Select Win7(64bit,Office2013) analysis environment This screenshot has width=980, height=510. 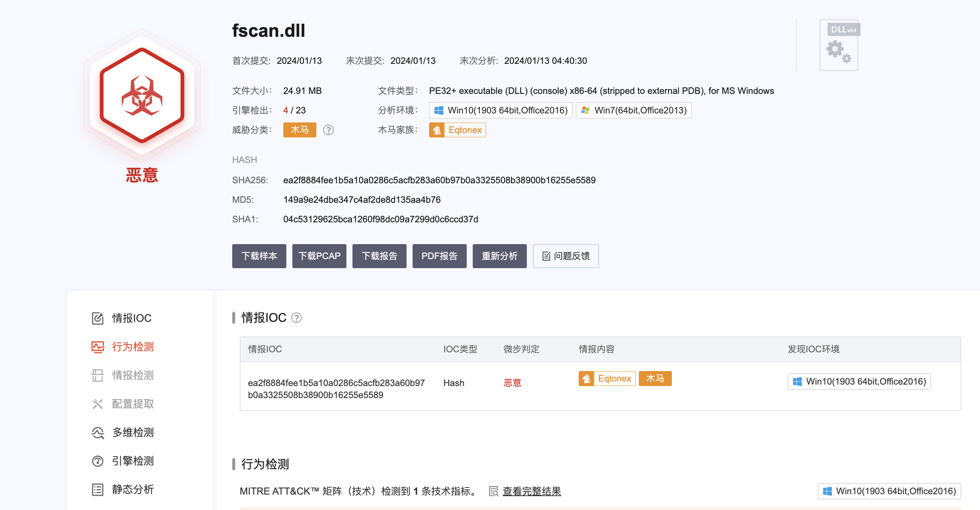tap(634, 110)
